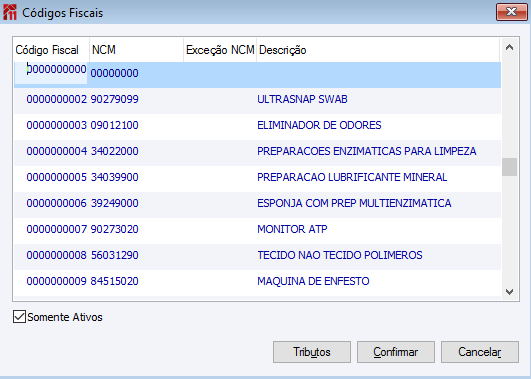
Task: Click NCM value 34022000
Action: click(114, 151)
